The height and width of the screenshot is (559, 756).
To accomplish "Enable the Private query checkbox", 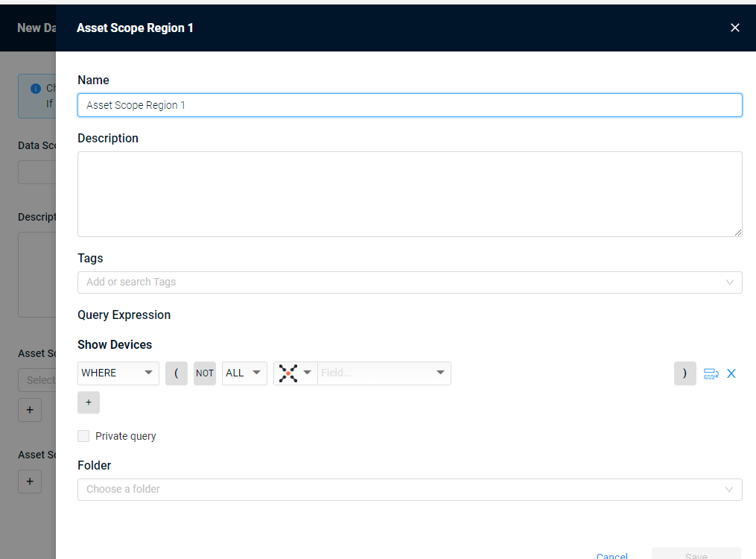I will point(83,436).
